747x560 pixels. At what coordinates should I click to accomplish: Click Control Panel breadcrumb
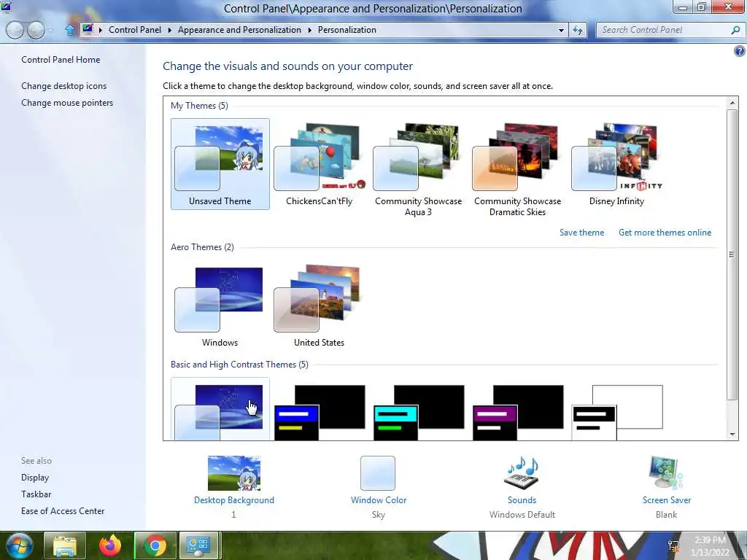(135, 29)
